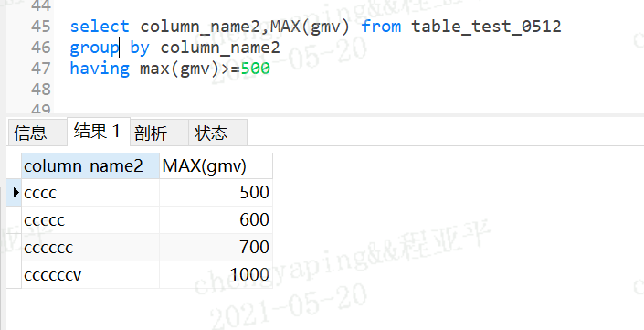Click the current row indicator arrow
Screen dimensions: 644x330
[16, 192]
